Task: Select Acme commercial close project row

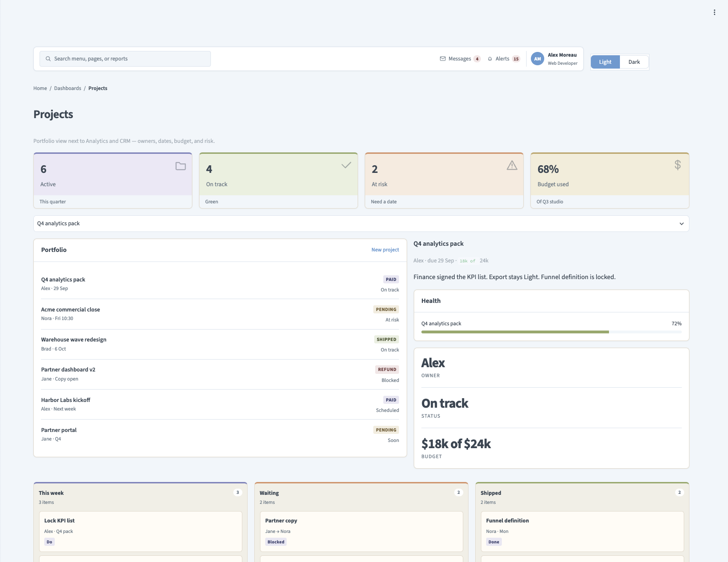Action: click(x=220, y=314)
